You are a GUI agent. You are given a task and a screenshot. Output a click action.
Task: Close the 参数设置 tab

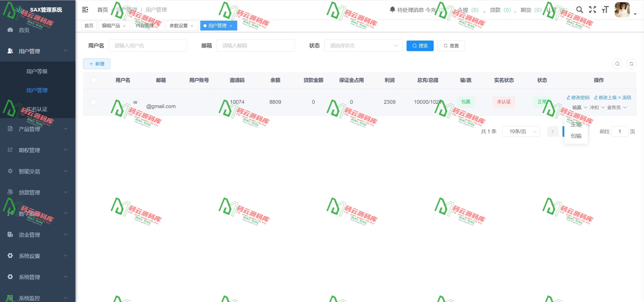click(x=192, y=26)
